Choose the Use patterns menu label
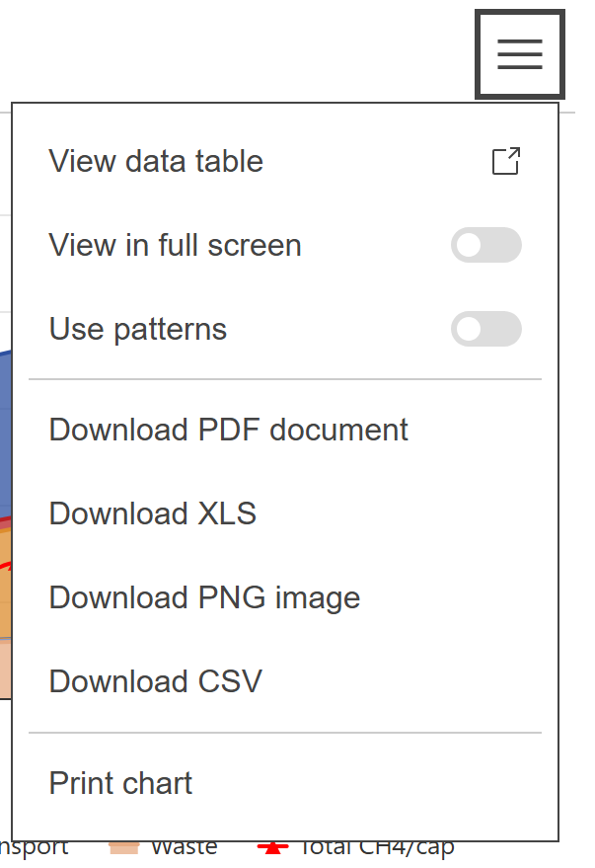Screen dimensions: 595x868 (138, 329)
